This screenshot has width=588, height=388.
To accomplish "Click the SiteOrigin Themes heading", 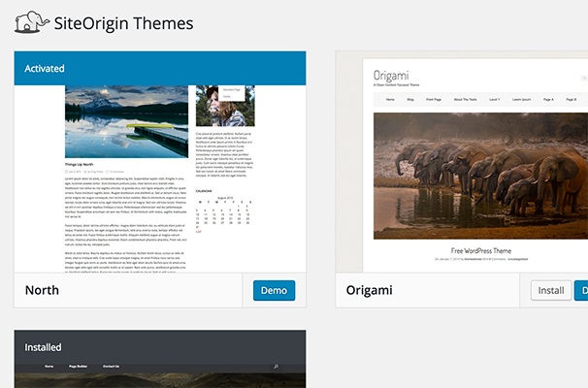I will [x=124, y=23].
